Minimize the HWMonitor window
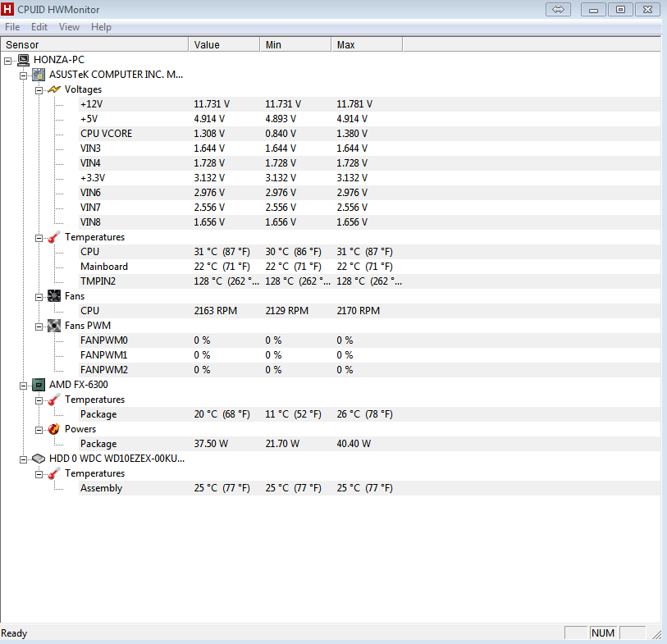 pyautogui.click(x=594, y=9)
